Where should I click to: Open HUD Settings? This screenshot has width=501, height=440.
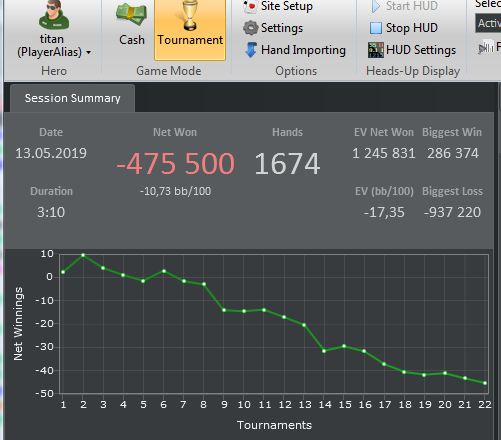point(412,50)
